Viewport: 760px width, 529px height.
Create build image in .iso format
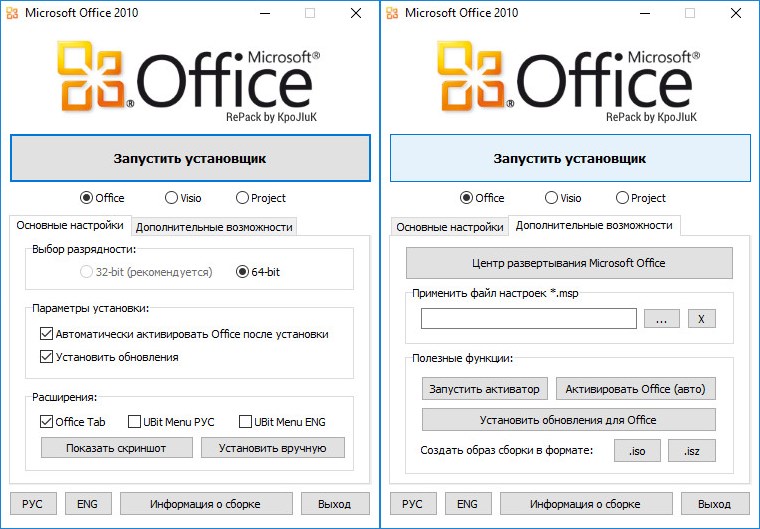[637, 451]
